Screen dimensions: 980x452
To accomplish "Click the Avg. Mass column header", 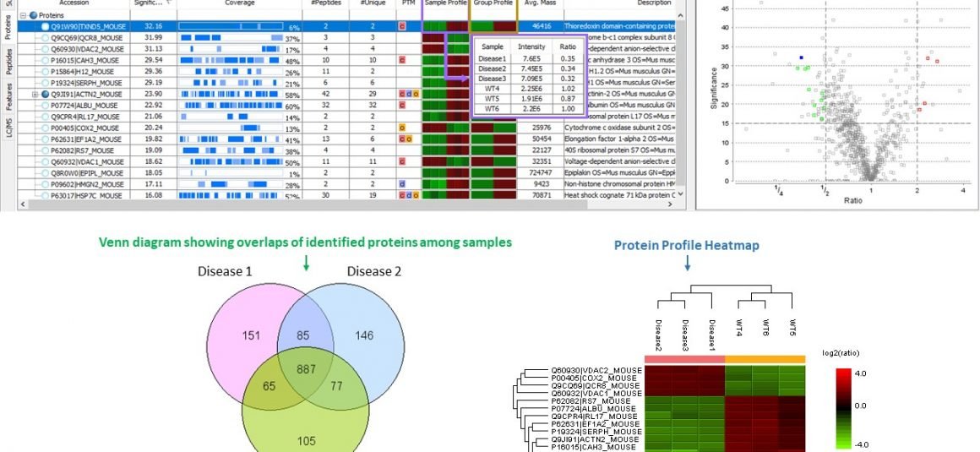I will point(541,3).
